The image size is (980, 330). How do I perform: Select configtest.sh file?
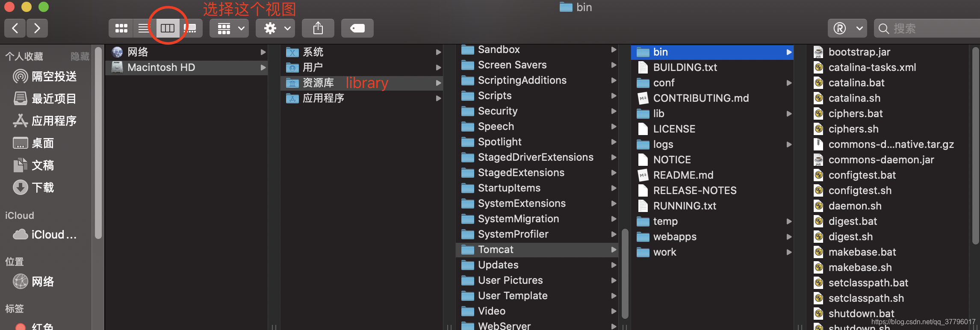[x=888, y=191]
